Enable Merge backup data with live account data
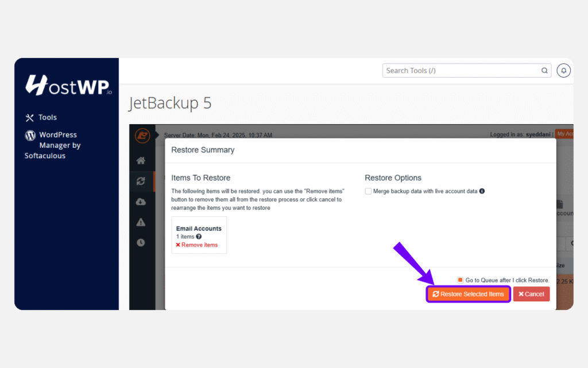Screen dimensions: 588x368 (x=368, y=191)
